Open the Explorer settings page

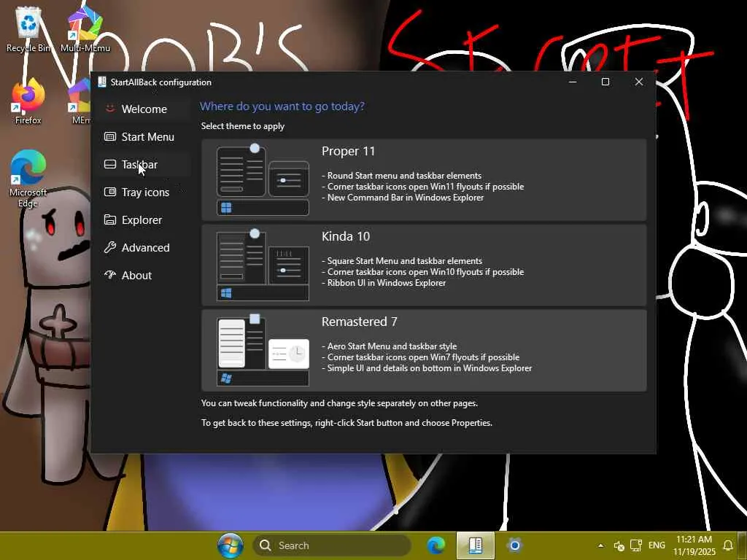click(144, 220)
